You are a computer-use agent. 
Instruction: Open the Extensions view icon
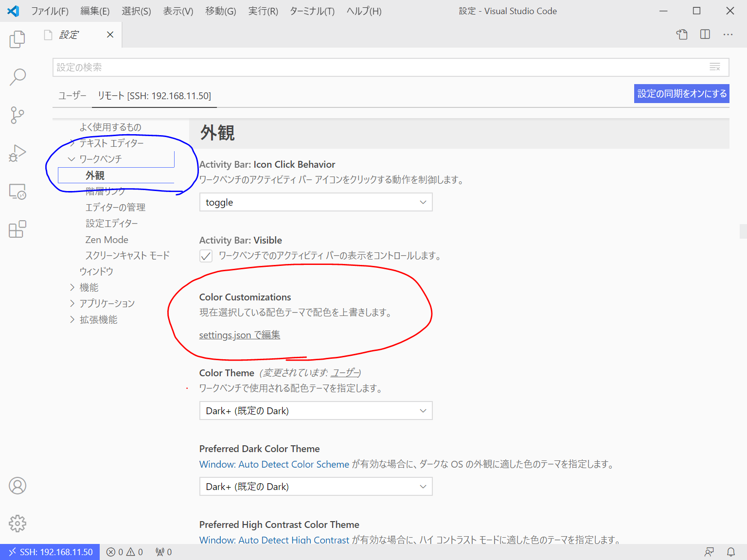[18, 229]
